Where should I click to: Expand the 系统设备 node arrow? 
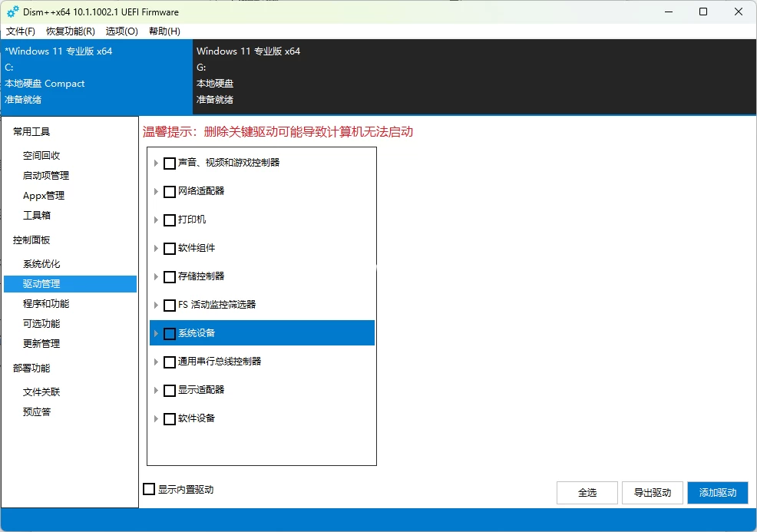pos(156,334)
